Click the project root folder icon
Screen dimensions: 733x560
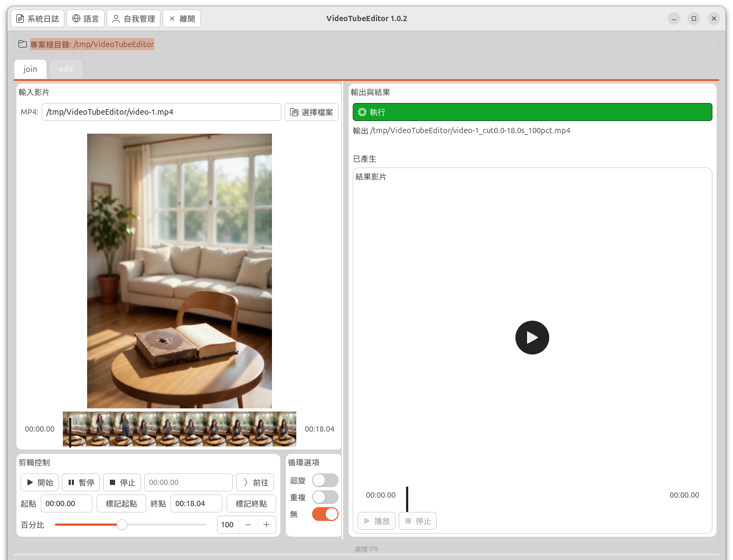23,44
